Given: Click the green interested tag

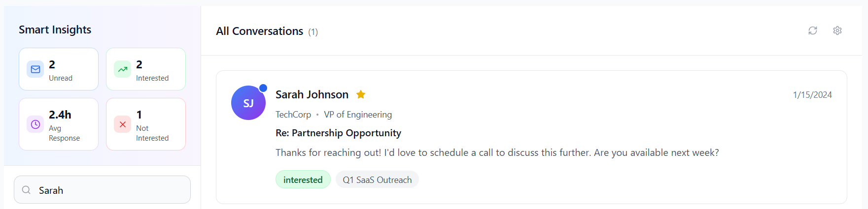Looking at the screenshot, I should [x=303, y=179].
